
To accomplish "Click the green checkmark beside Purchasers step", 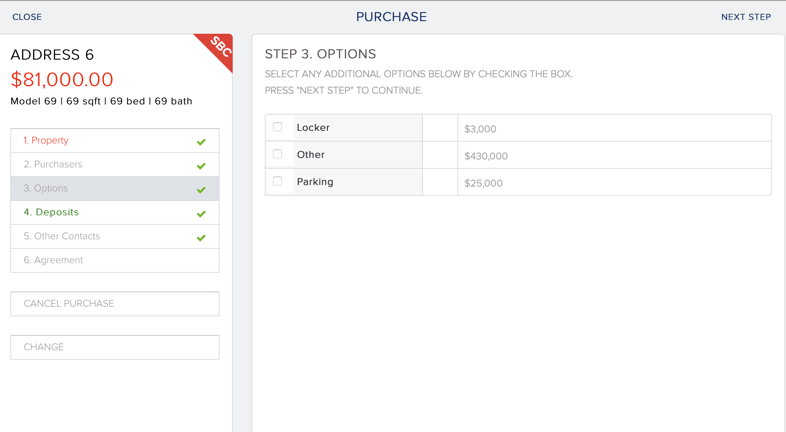I will click(201, 166).
